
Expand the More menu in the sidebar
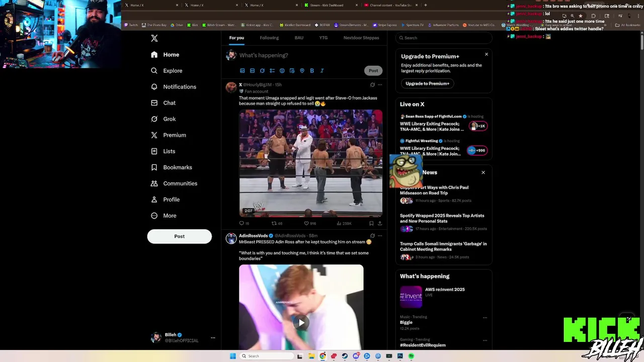tap(164, 215)
